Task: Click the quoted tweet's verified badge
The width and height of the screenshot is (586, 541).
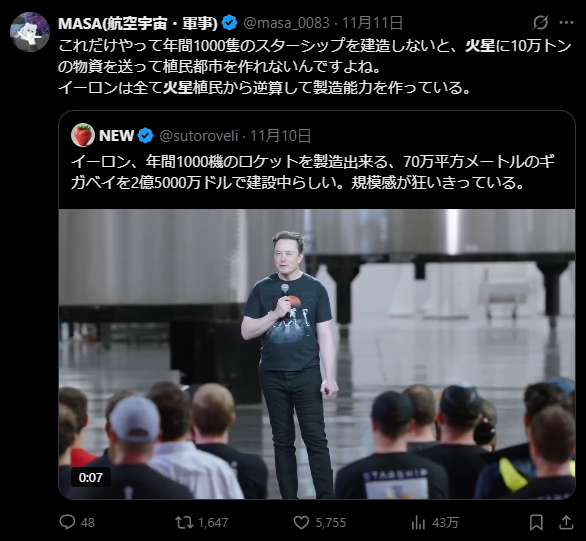Action: coord(146,135)
